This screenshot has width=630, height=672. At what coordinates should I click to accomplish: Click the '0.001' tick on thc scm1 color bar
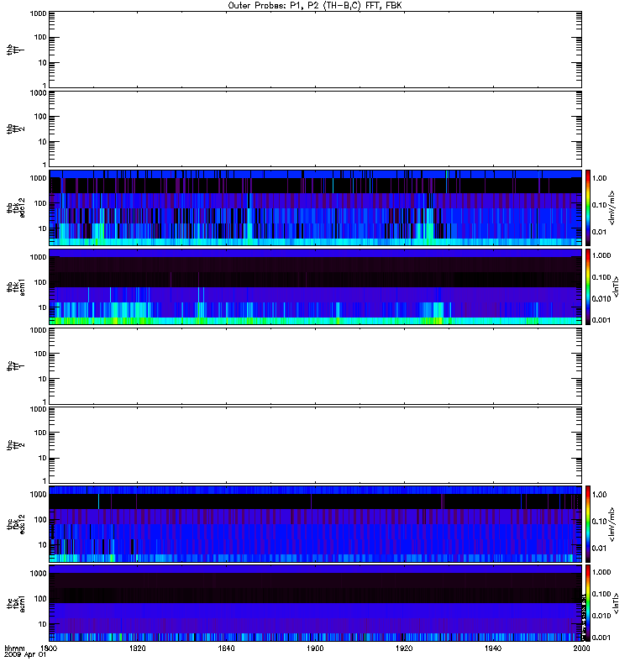point(601,638)
